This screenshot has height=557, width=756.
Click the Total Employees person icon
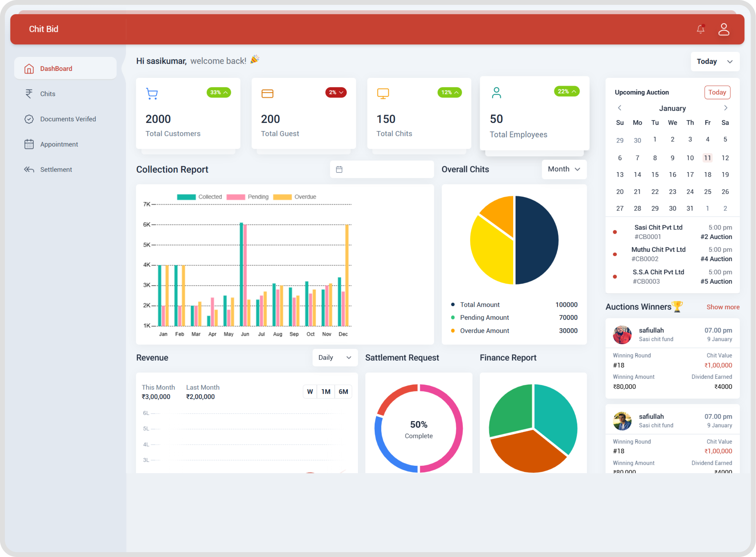(496, 93)
